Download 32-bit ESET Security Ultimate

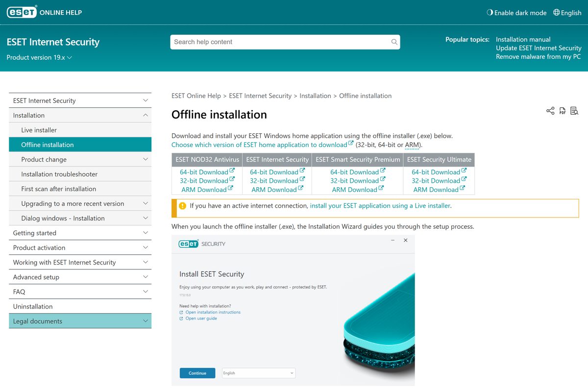click(x=439, y=181)
